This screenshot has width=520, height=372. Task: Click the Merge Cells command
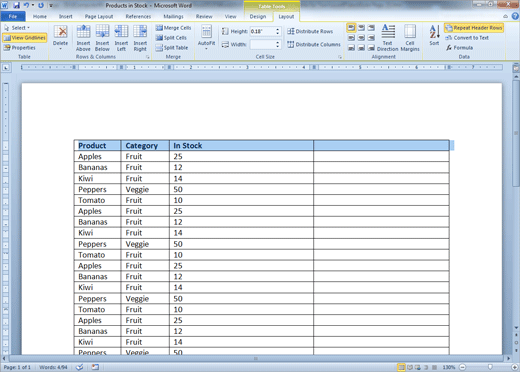173,28
